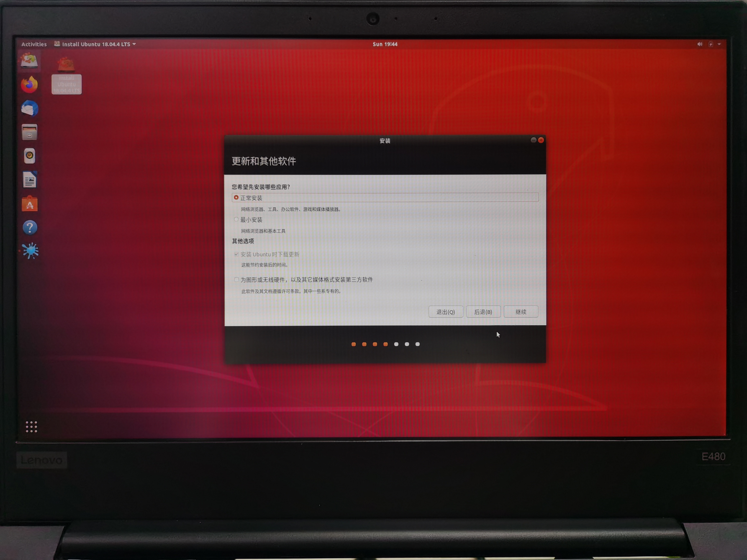Screen dimensions: 747x560
Task: Start Rhythmbox music player
Action: click(x=29, y=155)
